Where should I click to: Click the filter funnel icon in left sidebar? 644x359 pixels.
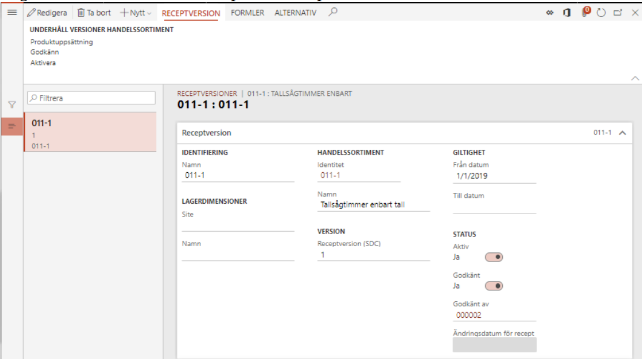[x=12, y=105]
